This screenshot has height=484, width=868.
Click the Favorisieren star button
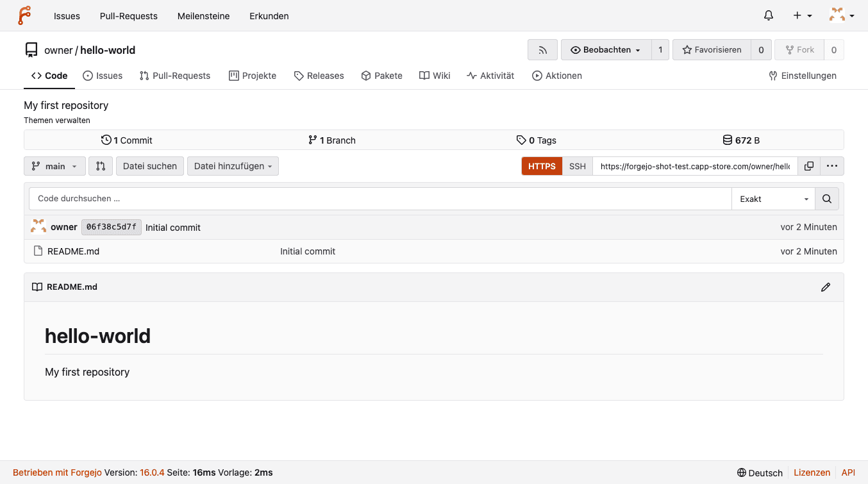[712, 50]
